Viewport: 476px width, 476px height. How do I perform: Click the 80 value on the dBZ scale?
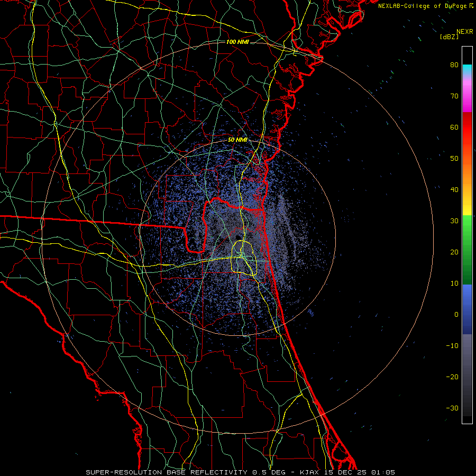tap(454, 65)
